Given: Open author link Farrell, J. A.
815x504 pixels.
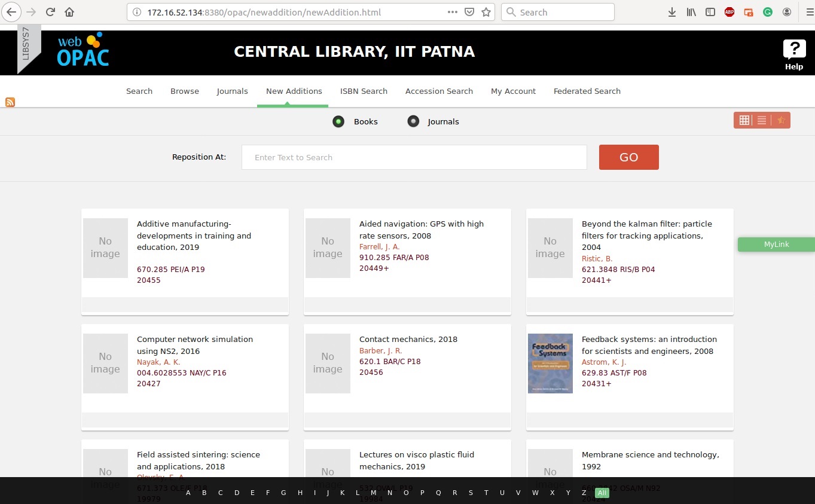Looking at the screenshot, I should tap(379, 246).
